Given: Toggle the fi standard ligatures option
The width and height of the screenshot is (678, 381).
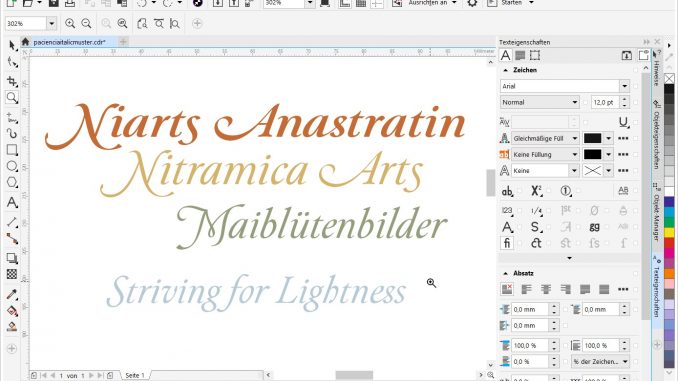Looking at the screenshot, I should [x=507, y=243].
